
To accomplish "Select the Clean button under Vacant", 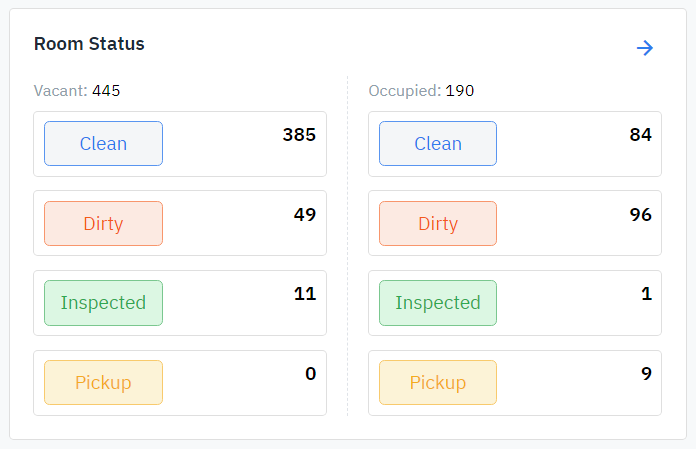I will tap(103, 143).
